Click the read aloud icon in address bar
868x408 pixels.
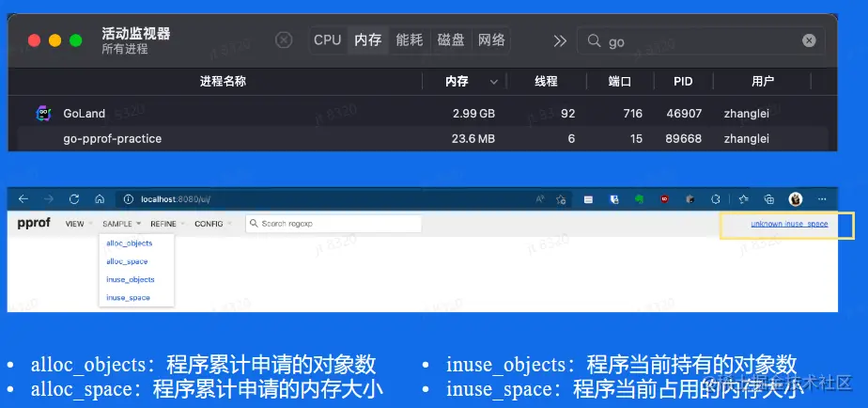click(540, 199)
